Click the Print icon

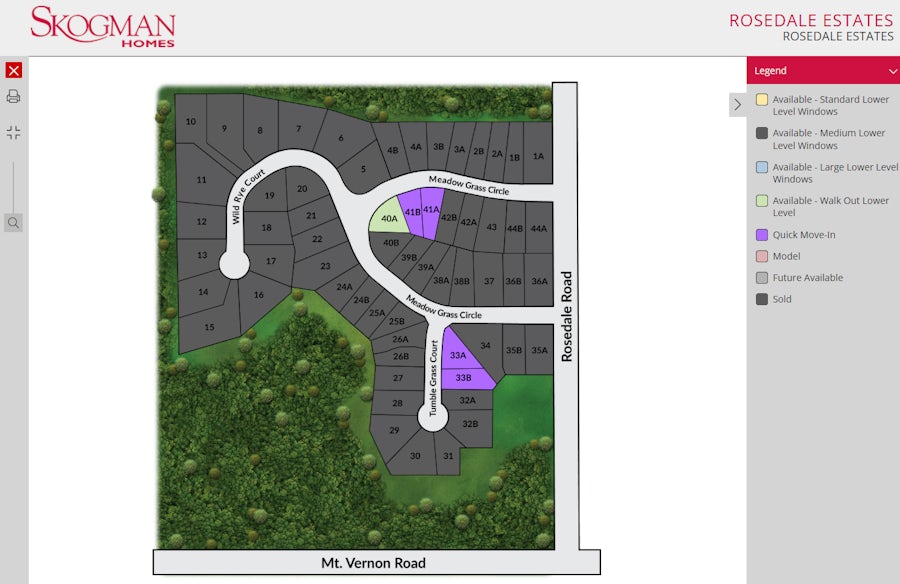pos(13,96)
